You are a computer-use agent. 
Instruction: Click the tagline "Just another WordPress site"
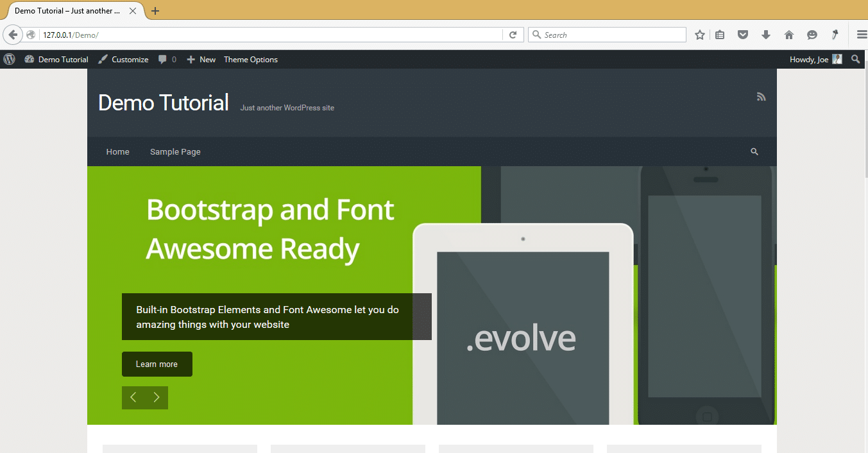point(287,108)
